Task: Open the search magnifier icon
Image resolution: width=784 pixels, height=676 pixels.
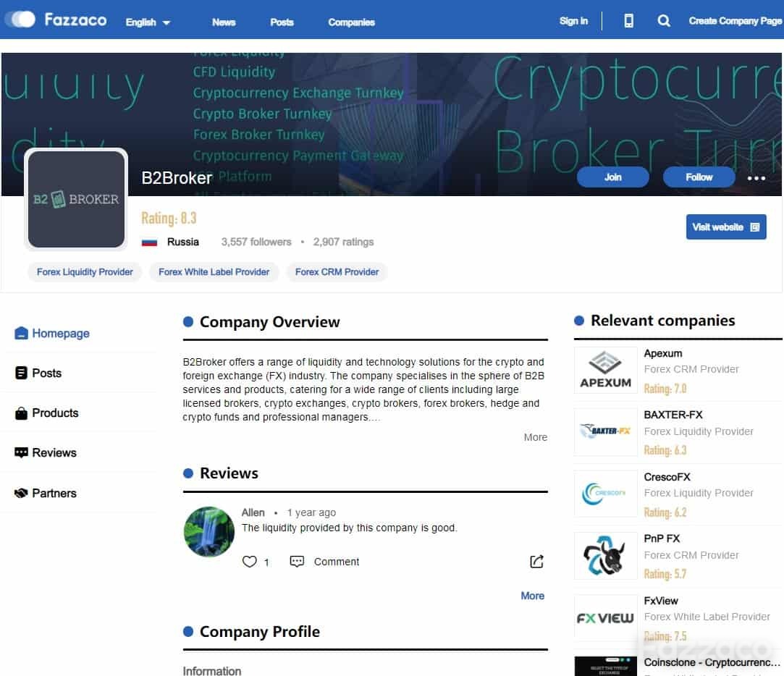Action: (664, 21)
